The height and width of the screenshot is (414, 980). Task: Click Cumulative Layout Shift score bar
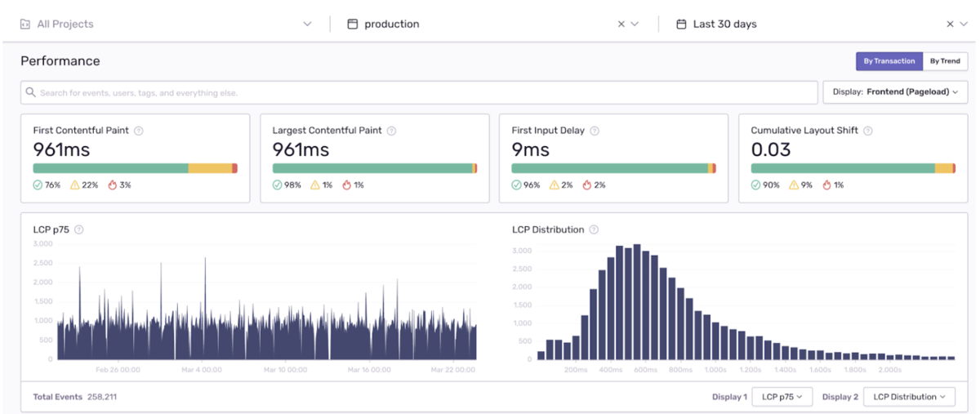853,168
